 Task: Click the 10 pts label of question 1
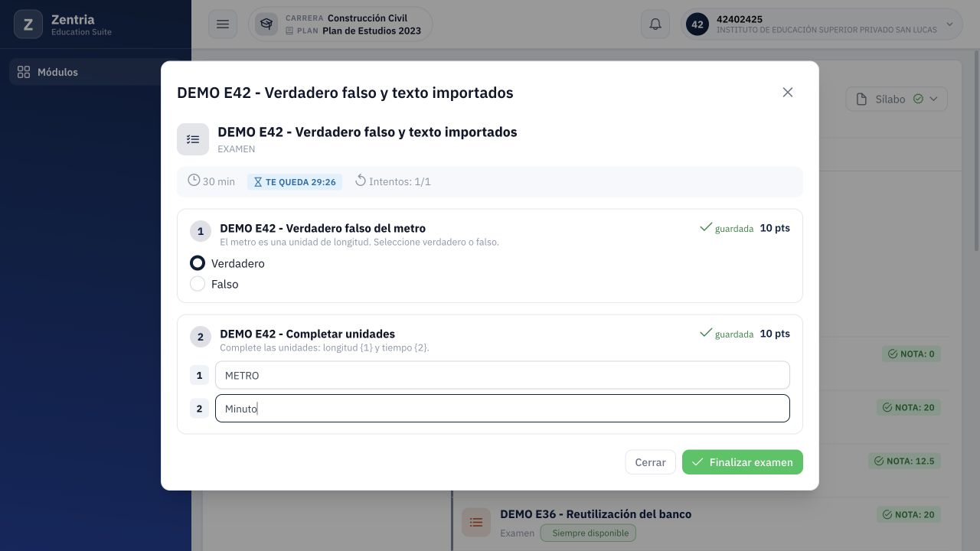pyautogui.click(x=775, y=228)
